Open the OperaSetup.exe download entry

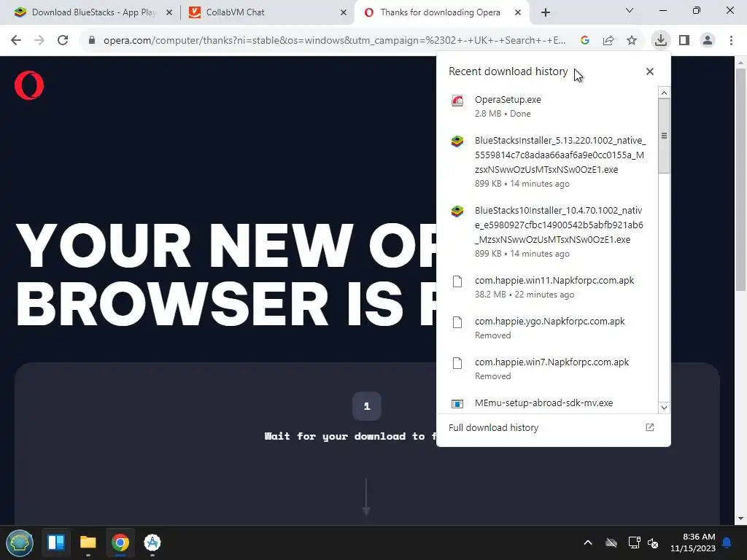547,106
